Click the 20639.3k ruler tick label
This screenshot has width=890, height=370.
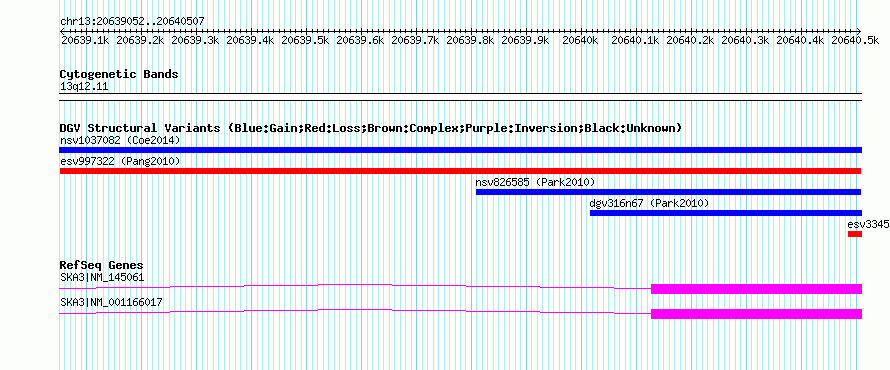(x=195, y=40)
